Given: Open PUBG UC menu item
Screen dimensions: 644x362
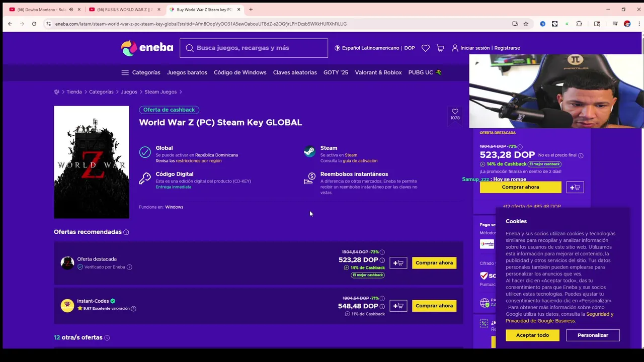Looking at the screenshot, I should click(x=425, y=72).
